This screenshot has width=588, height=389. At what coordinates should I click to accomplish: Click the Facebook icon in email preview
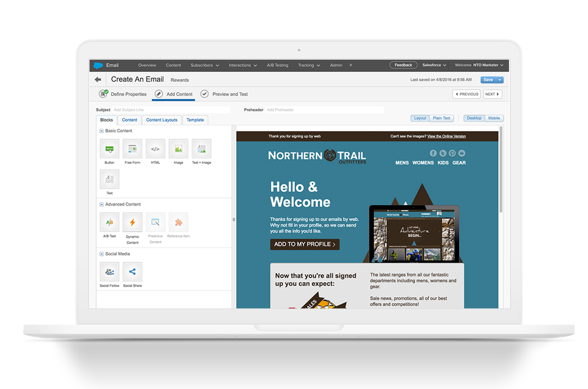click(433, 153)
